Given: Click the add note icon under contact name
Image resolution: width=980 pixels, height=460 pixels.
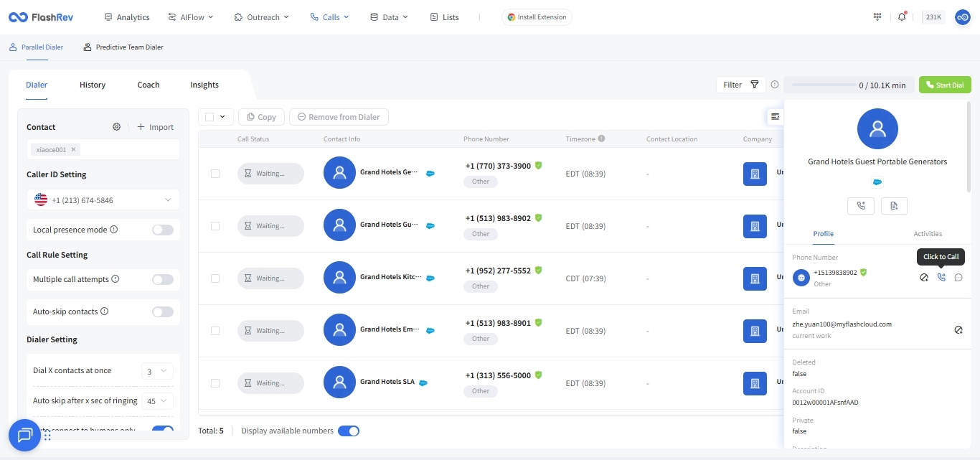Looking at the screenshot, I should [x=894, y=206].
